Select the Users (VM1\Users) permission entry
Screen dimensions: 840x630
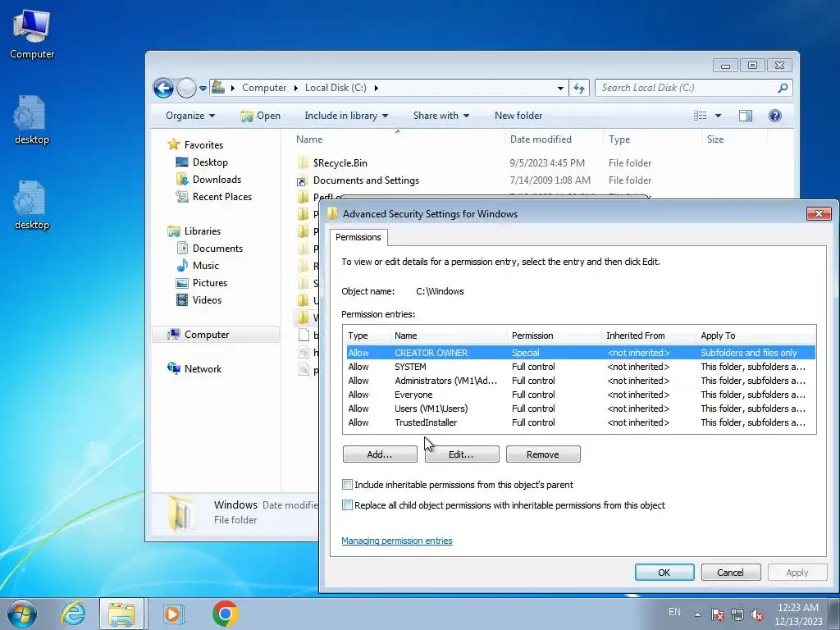tap(581, 409)
